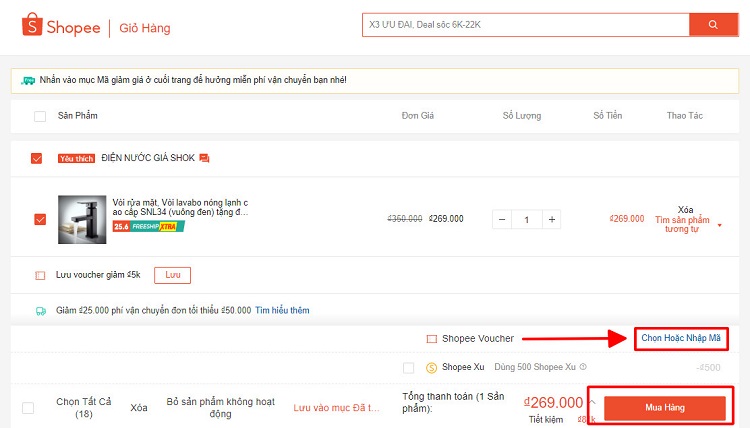Click the Shopee Xu coin icon
This screenshot has width=750, height=428.
(432, 367)
